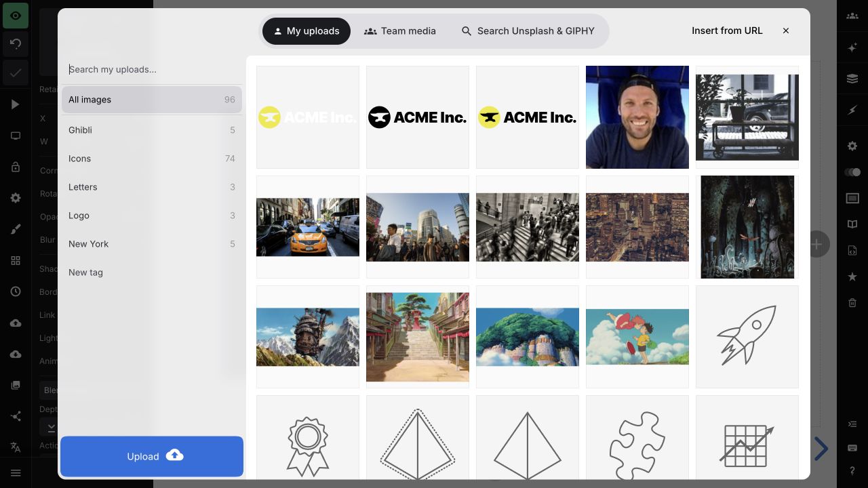868x488 pixels.
Task: Click the play triangle icon in left toolbar
Action: pos(16,104)
